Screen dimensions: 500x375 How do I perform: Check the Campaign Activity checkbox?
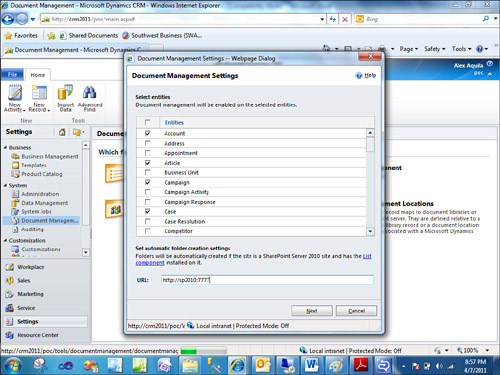pos(147,192)
